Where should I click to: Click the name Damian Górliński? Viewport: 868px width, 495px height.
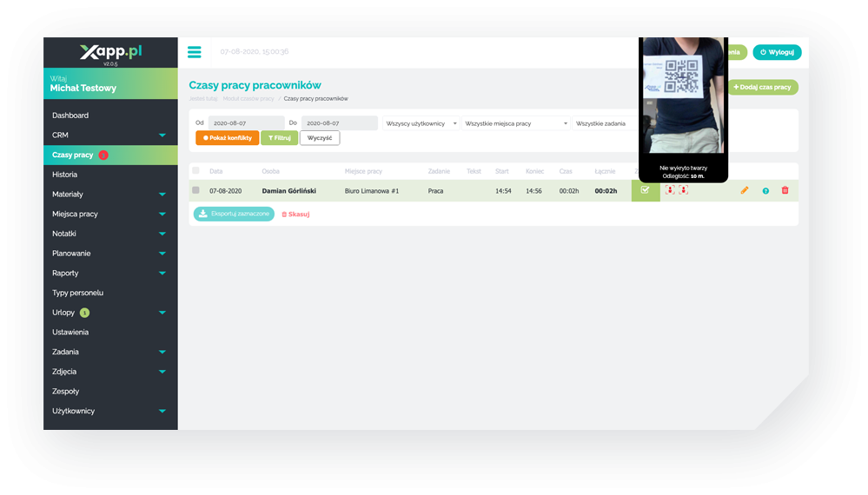click(289, 191)
